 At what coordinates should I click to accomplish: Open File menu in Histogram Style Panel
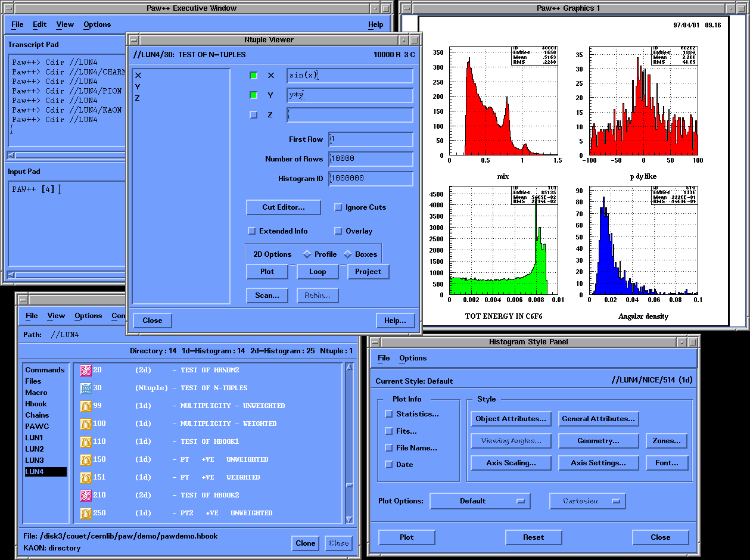(x=384, y=358)
